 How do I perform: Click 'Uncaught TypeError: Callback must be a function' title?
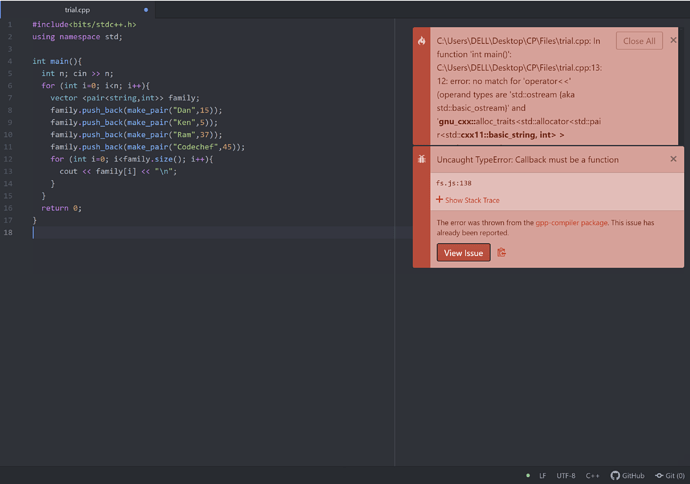pyautogui.click(x=527, y=160)
